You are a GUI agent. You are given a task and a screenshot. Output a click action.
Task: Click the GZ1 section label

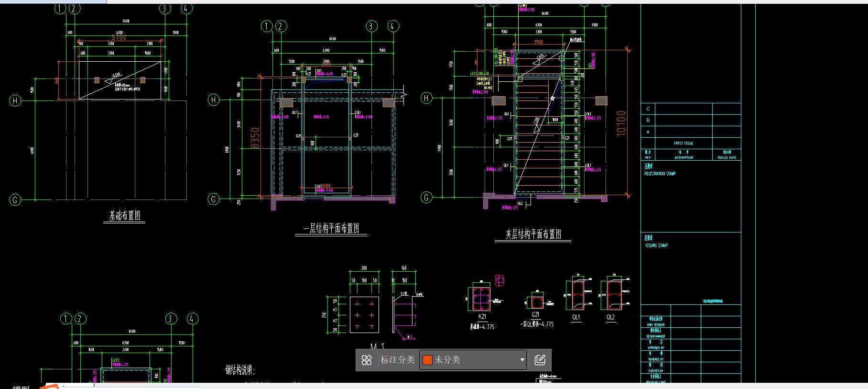(x=536, y=315)
